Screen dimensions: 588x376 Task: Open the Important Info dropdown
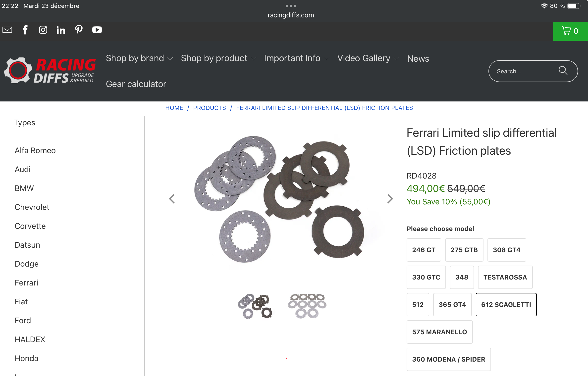click(296, 58)
